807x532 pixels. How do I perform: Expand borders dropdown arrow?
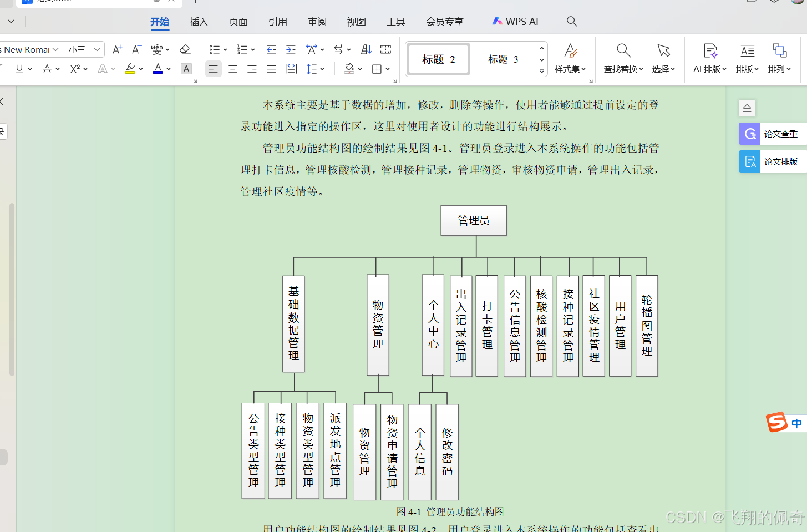point(388,69)
